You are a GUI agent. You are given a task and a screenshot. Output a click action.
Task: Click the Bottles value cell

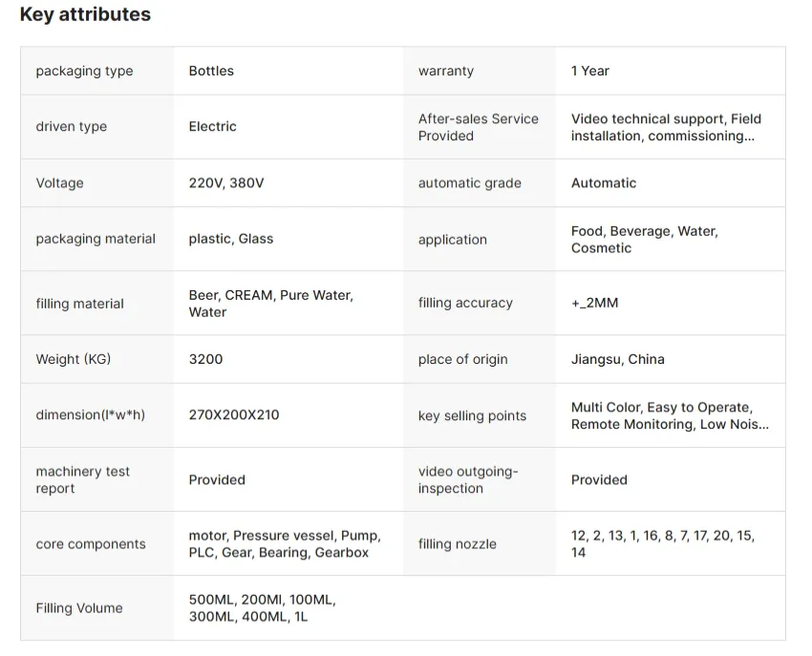click(211, 71)
